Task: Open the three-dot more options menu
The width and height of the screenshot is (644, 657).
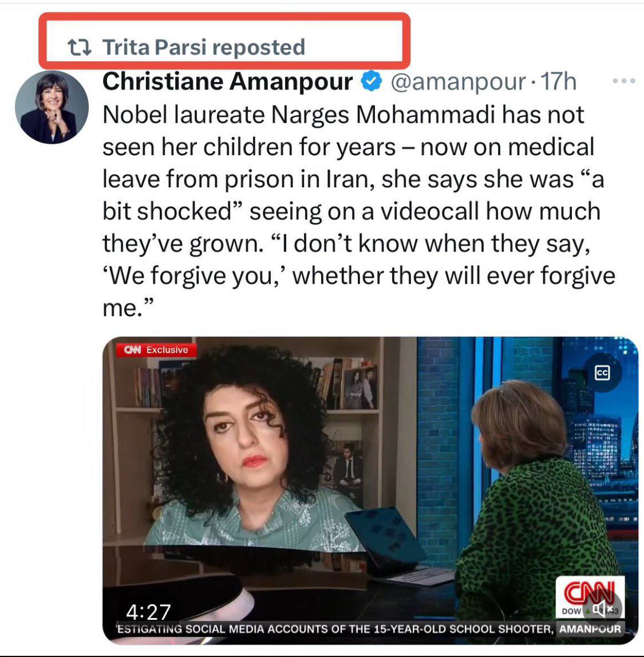Action: 624,81
